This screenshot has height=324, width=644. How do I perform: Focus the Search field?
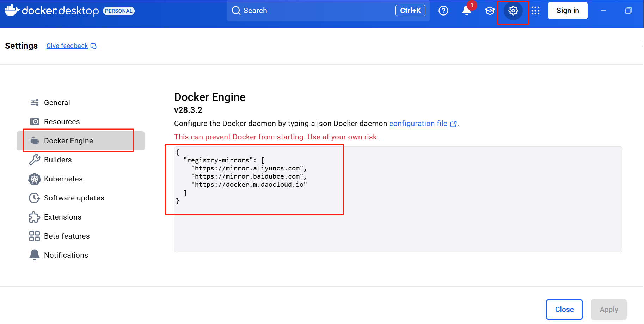tap(328, 11)
